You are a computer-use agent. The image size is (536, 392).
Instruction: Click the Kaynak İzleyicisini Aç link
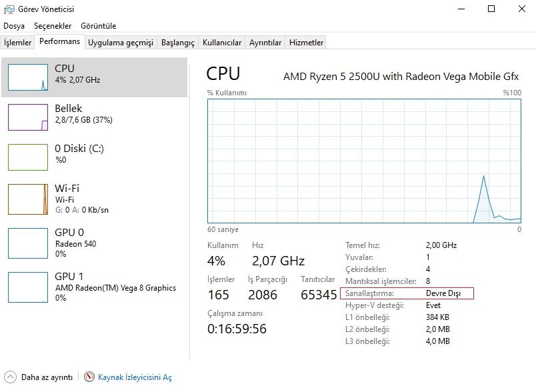[135, 377]
